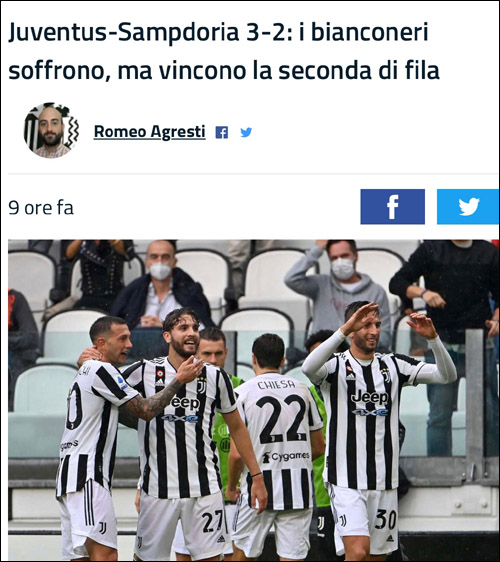The width and height of the screenshot is (500, 562).
Task: Click the white 'f' logo in share button
Action: click(393, 207)
